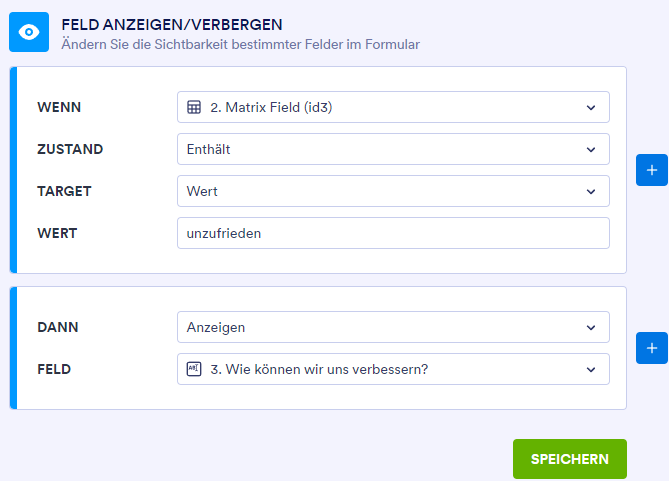This screenshot has height=481, width=669.
Task: Click the DANN row label
Action: coord(58,327)
